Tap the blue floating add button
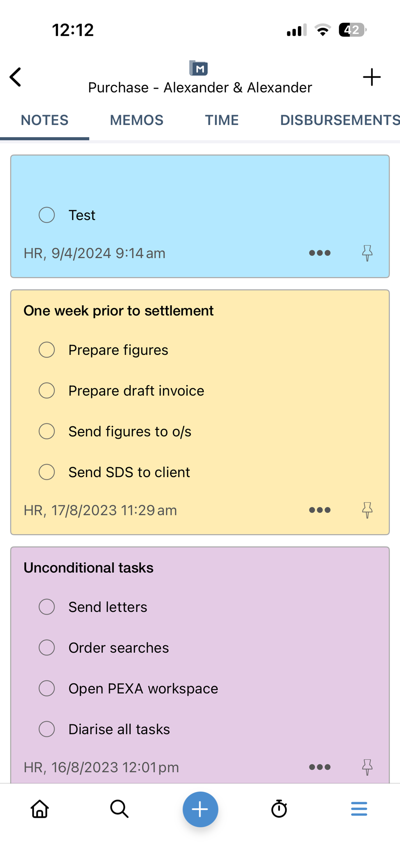Screen dimensions: 400x868 pos(200,809)
